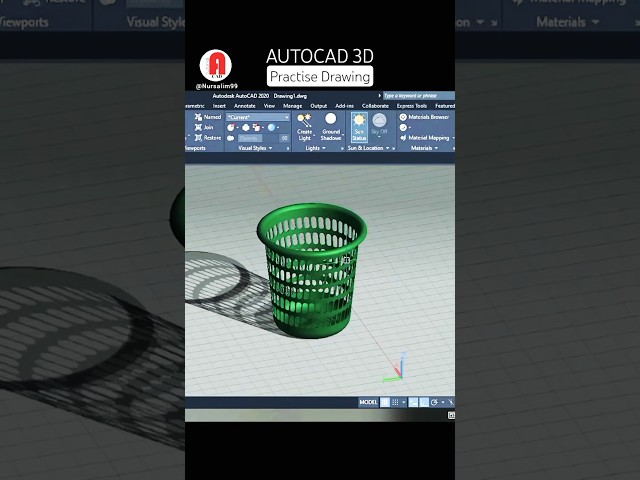Click the UCS icon in the viewport
This screenshot has height=480, width=640.
click(x=394, y=368)
